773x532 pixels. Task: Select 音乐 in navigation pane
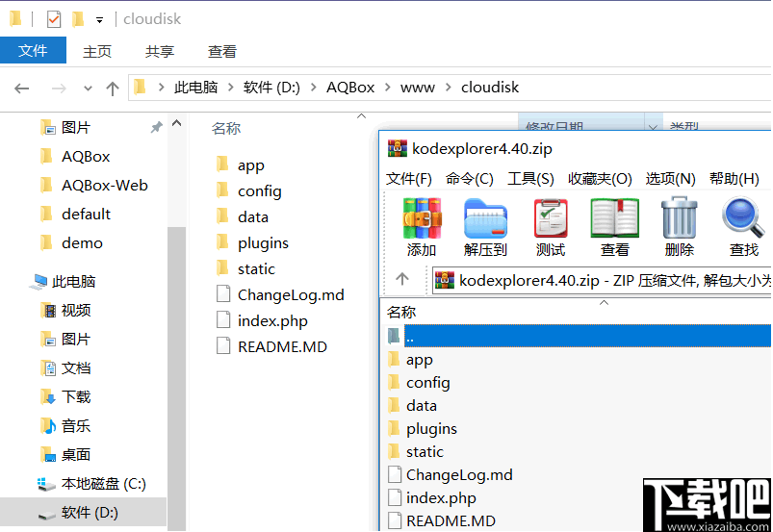[x=75, y=425]
